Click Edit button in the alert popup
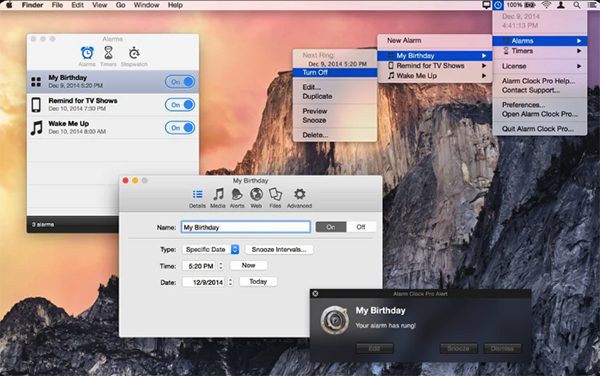600x376 pixels. point(375,348)
